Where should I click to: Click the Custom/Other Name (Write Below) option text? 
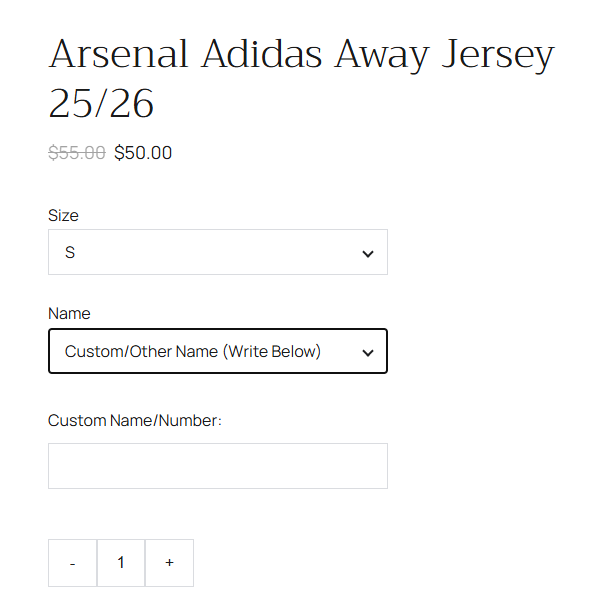pos(193,351)
